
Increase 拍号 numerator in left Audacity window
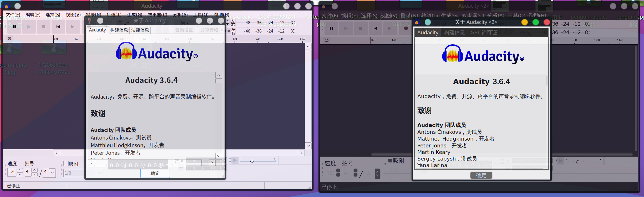point(34,170)
